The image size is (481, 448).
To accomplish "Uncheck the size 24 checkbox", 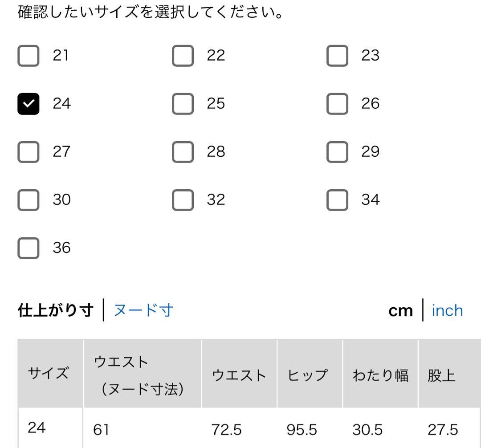I will coord(29,104).
